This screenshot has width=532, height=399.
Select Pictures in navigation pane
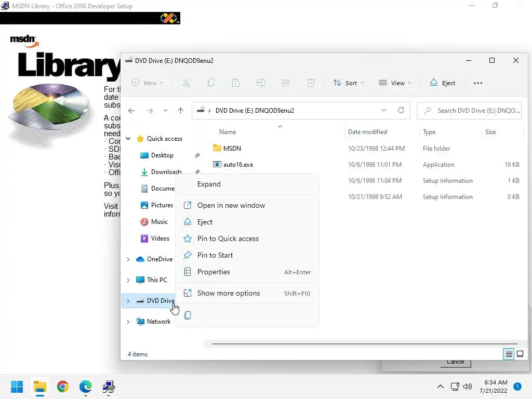point(162,205)
